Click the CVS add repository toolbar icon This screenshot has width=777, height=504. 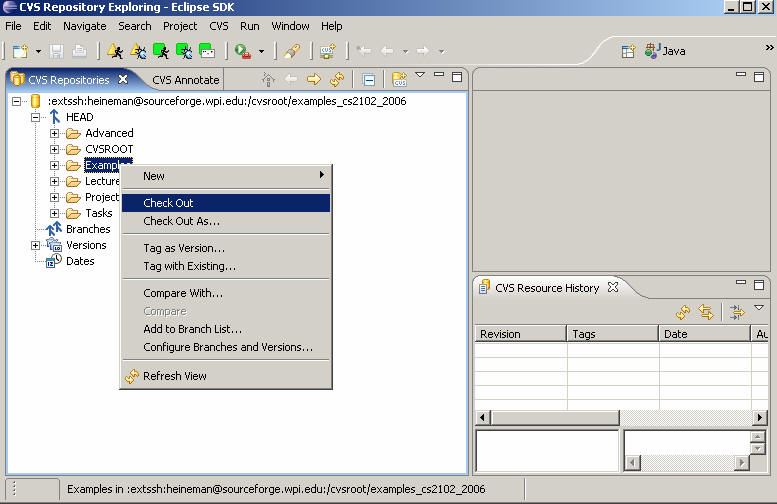click(x=328, y=51)
